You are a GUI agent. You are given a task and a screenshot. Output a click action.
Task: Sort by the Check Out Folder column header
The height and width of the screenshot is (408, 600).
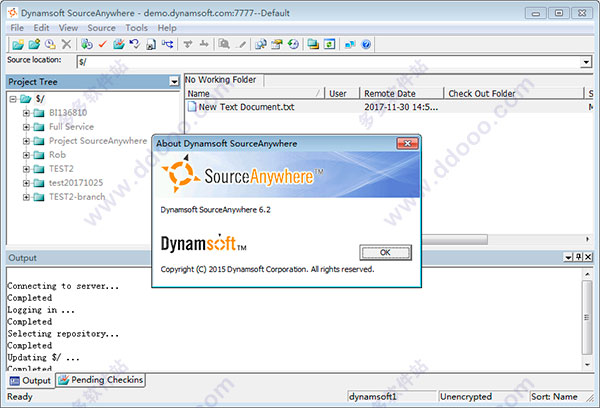point(514,93)
